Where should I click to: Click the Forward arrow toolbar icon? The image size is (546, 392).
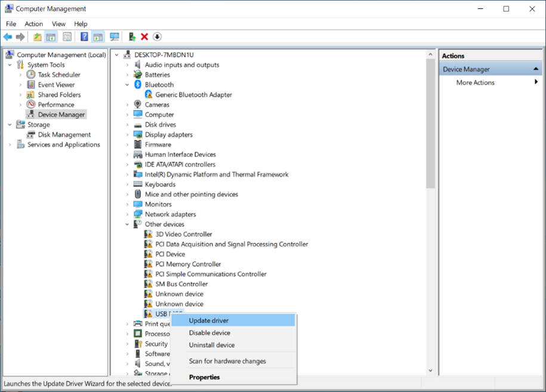pos(20,36)
